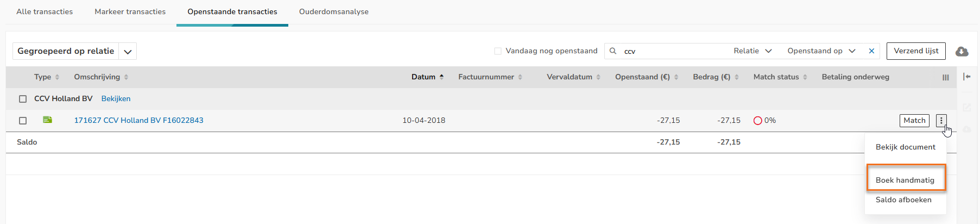This screenshot has height=224, width=980.
Task: Enable 'Vandaag nog openstaand' checkbox
Action: point(498,51)
